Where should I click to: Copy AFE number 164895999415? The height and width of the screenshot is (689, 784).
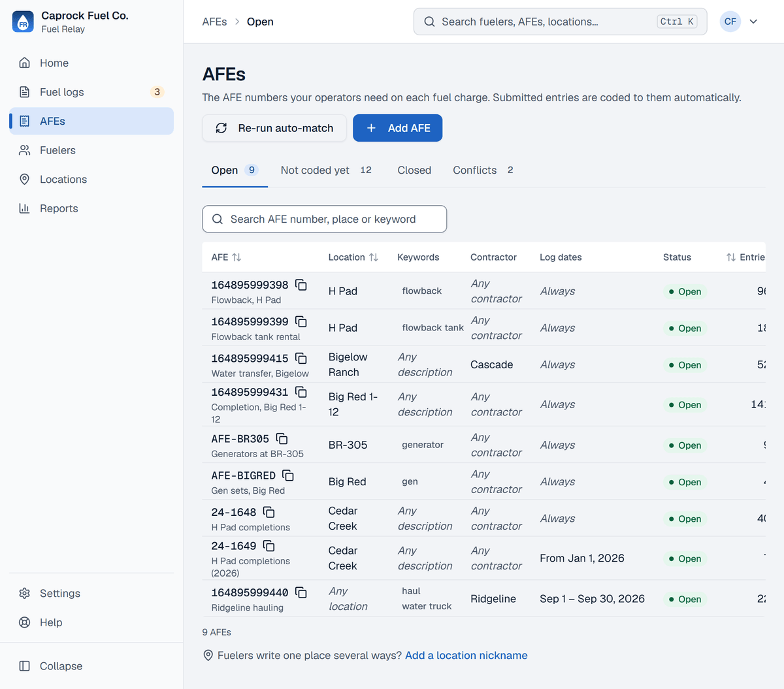pos(301,358)
